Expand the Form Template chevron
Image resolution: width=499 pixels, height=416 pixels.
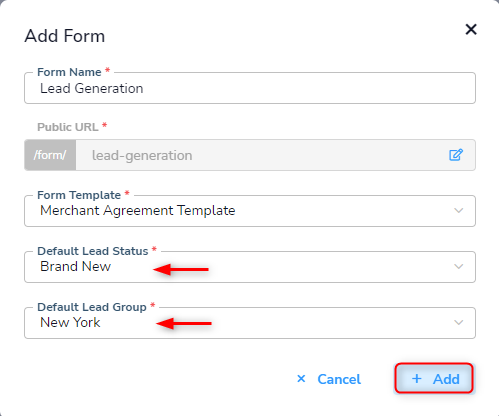[459, 211]
